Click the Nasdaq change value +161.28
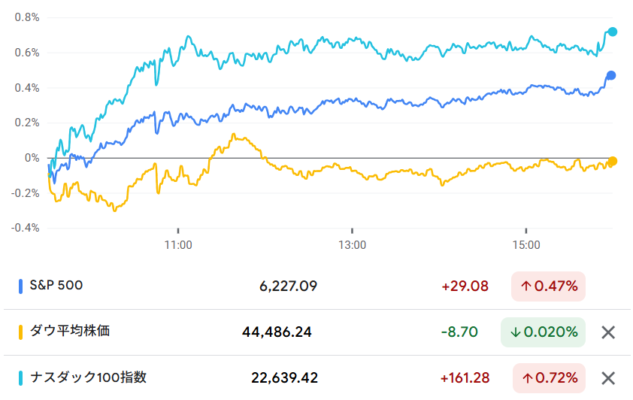The width and height of the screenshot is (633, 400). [x=465, y=378]
